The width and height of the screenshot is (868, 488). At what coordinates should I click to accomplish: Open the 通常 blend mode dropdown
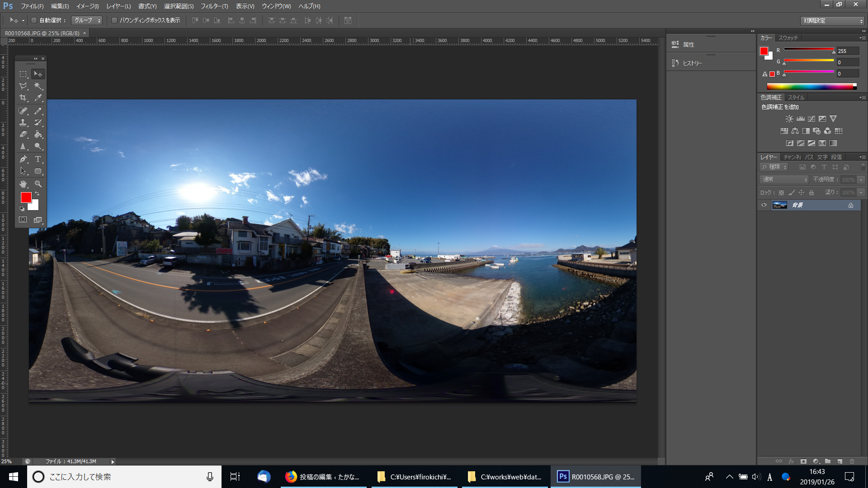784,180
